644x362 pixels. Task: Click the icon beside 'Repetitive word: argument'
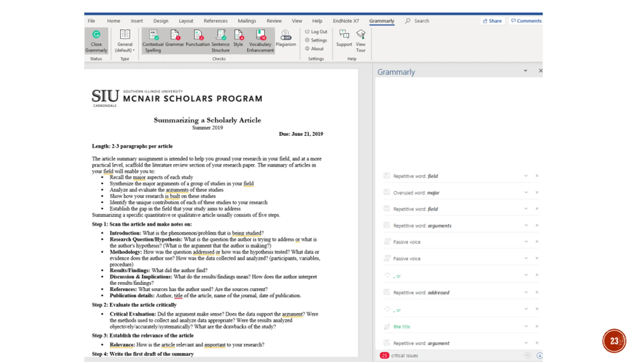click(x=387, y=343)
